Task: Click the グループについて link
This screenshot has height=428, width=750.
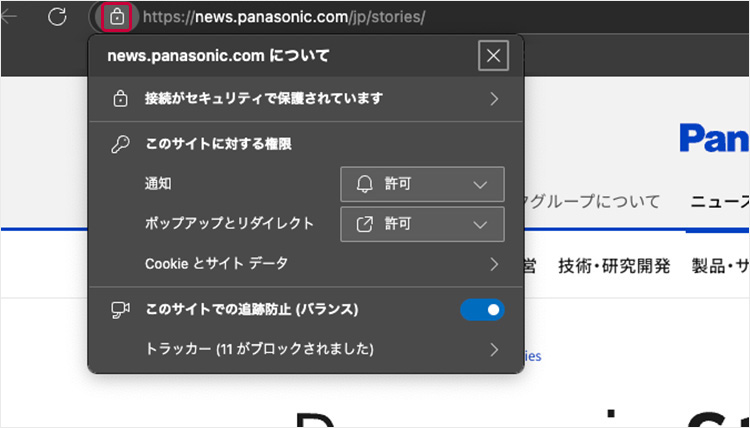Action: point(592,201)
